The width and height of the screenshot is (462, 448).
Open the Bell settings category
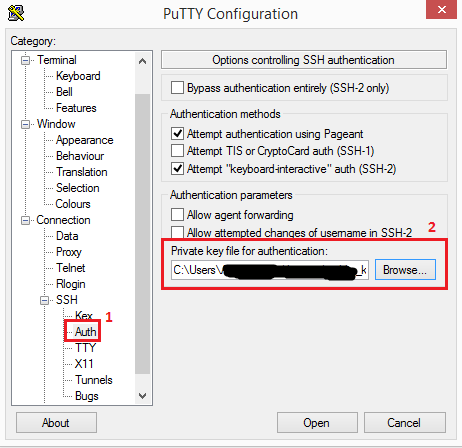[64, 92]
